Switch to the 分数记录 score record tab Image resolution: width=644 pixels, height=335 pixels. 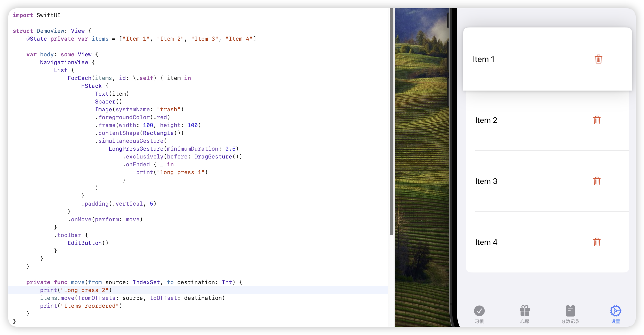(x=570, y=314)
